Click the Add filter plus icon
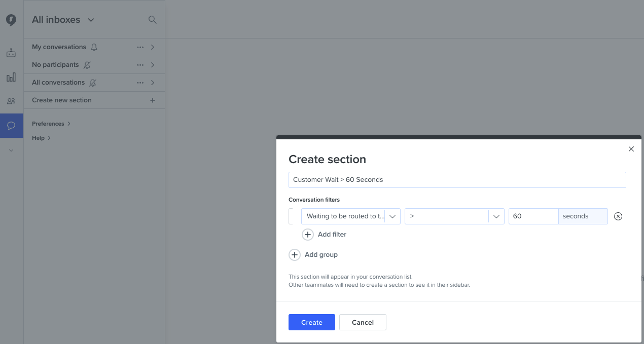644x344 pixels. (308, 235)
